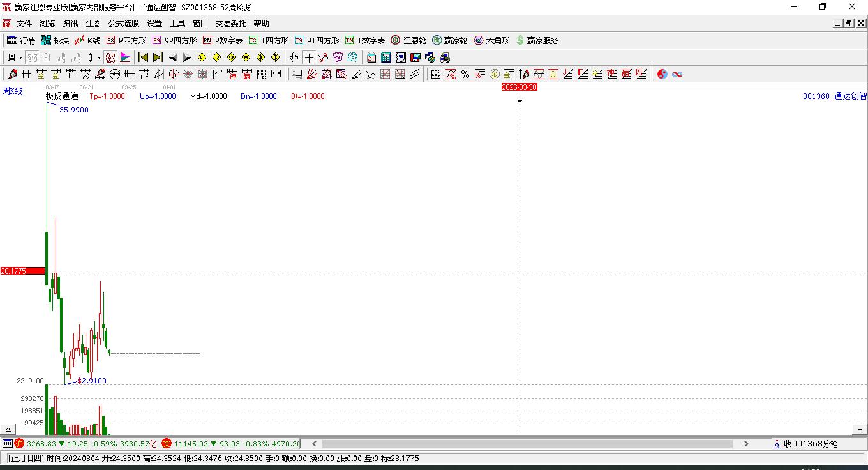Open the 交易委托 menu
This screenshot has height=470, width=868.
point(230,24)
